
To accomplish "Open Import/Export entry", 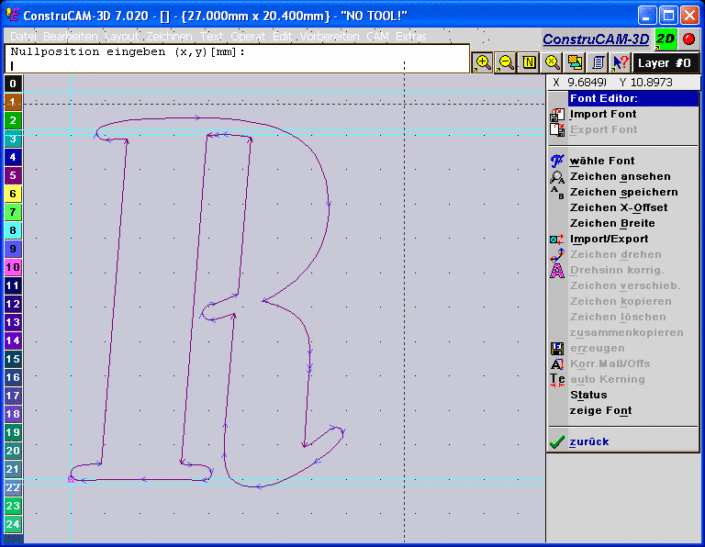I will (609, 239).
